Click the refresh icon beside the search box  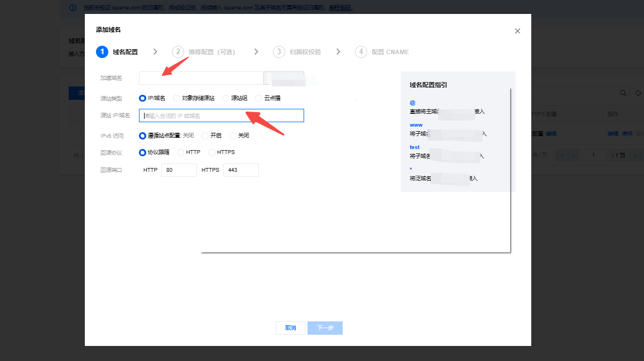(638, 93)
